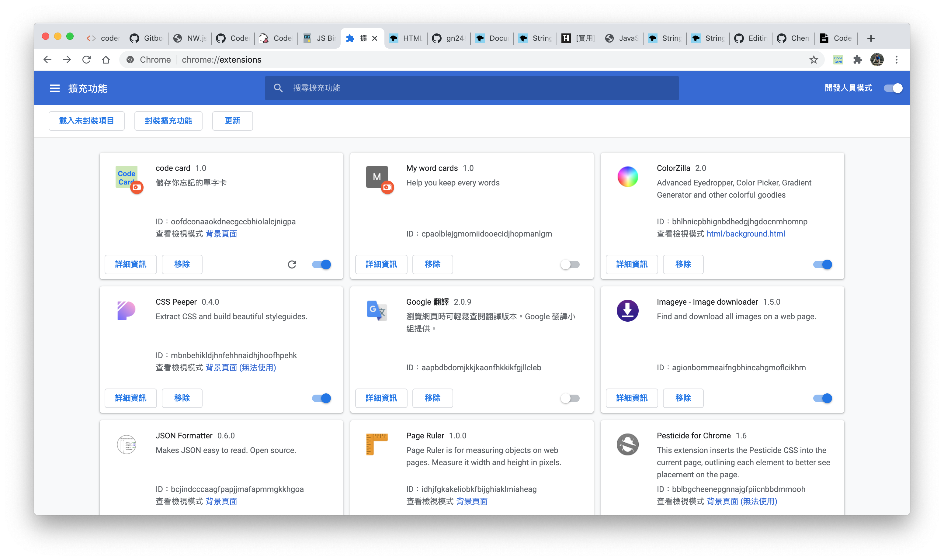Open the Code Card toolbar extension icon
The height and width of the screenshot is (560, 944).
tap(838, 60)
